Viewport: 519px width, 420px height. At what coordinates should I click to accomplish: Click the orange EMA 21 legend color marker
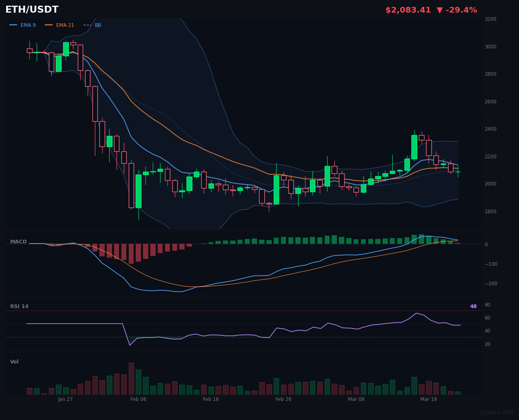(48, 25)
